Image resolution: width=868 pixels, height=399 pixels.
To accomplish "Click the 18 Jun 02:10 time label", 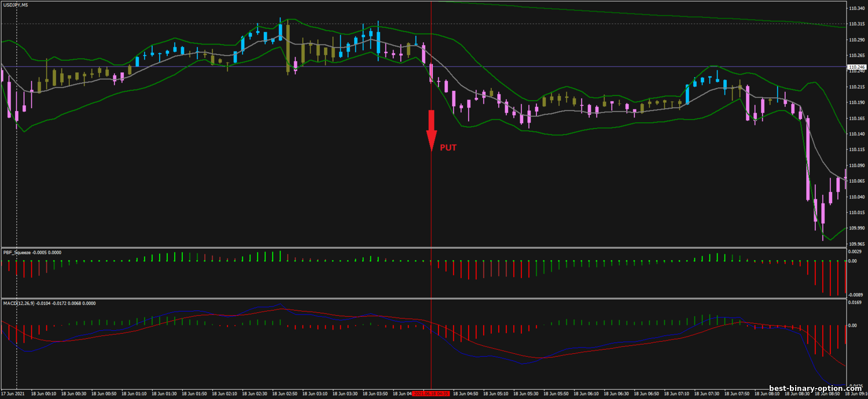I will click(x=223, y=393).
